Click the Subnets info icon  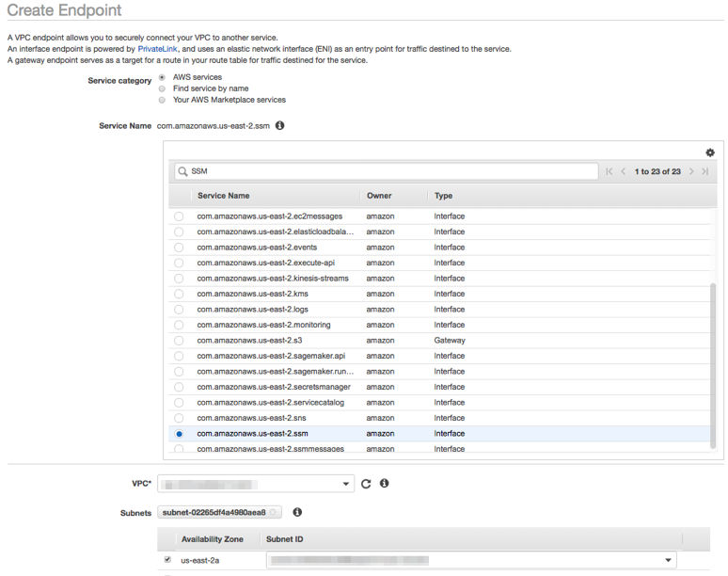[297, 512]
